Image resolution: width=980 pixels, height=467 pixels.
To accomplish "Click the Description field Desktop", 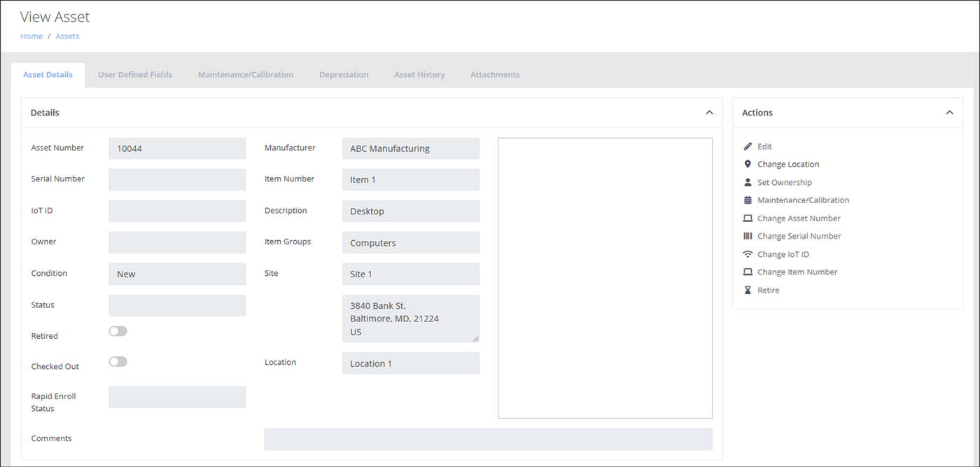I will coord(411,211).
